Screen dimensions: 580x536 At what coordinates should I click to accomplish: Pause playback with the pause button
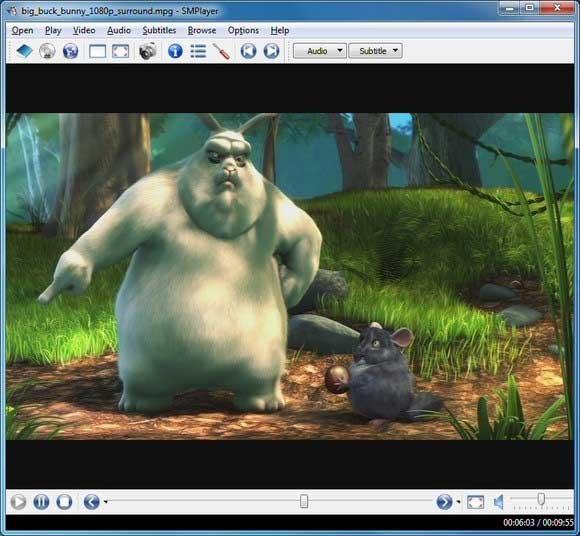[x=41, y=502]
